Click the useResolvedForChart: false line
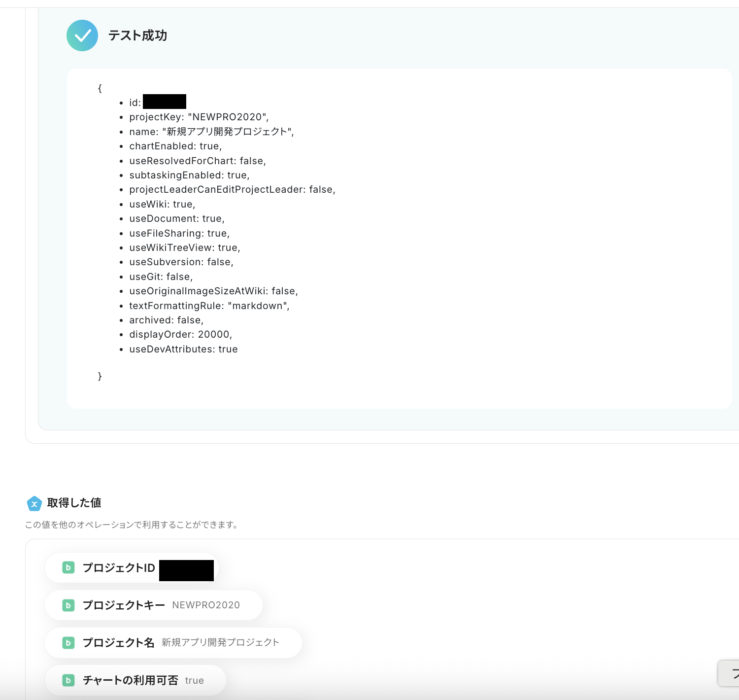The image size is (739, 700). click(198, 161)
